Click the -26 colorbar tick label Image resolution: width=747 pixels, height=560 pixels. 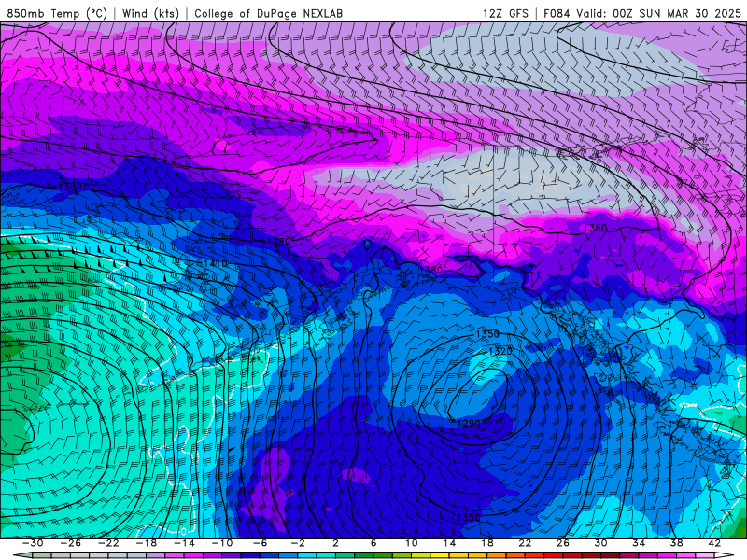click(71, 543)
